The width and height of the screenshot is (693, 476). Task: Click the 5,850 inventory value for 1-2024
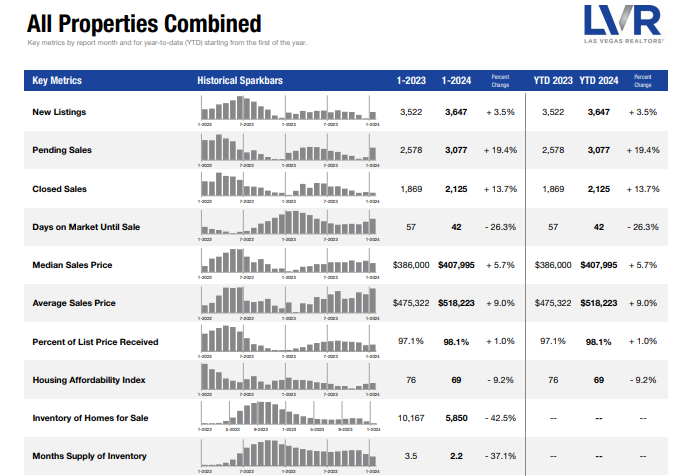(x=454, y=418)
